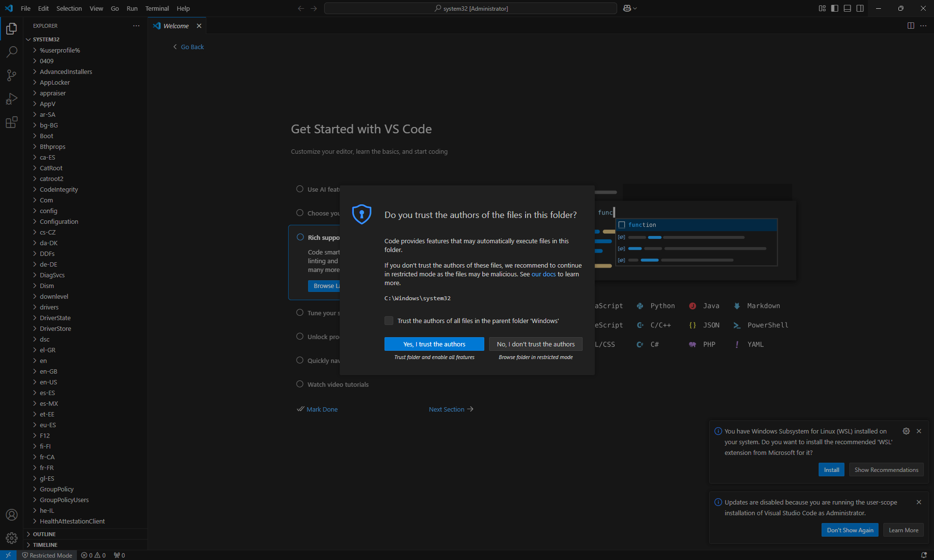Open the Help menu
Viewport: 934px width, 560px height.
point(183,8)
